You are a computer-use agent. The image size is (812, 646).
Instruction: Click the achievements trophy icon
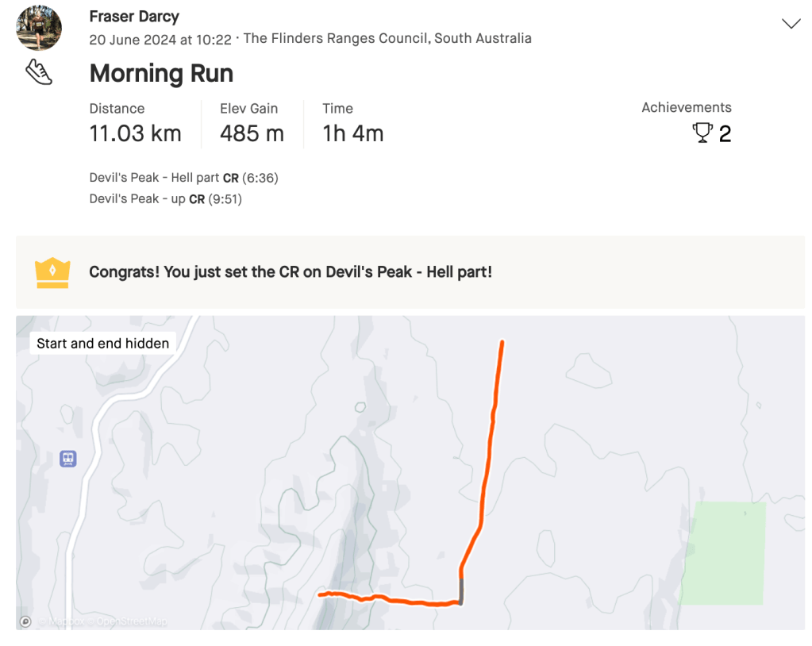(702, 133)
